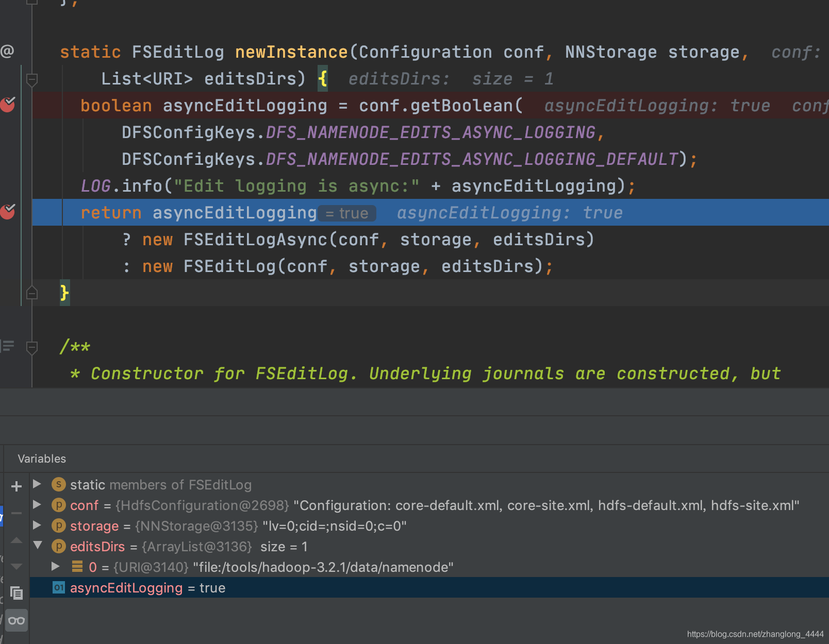The height and width of the screenshot is (644, 829).
Task: Click the navigate-down arrow in Variables toolbar
Action: coord(16,566)
